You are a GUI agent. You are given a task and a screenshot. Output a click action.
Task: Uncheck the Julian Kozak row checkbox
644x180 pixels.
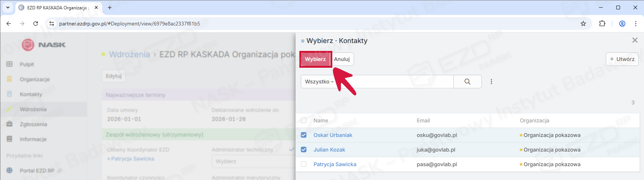[x=303, y=150]
